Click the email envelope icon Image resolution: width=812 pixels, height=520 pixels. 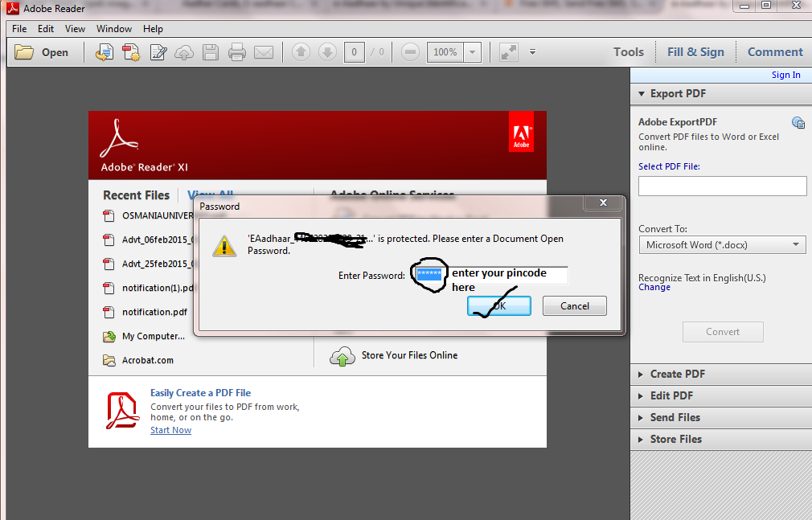tap(264, 52)
